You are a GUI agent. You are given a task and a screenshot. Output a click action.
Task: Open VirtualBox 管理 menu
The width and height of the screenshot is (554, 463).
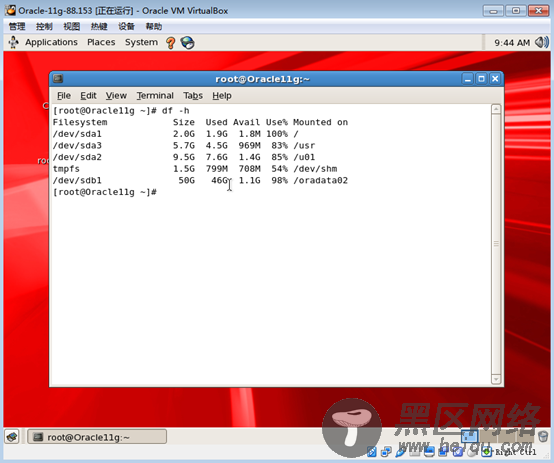click(x=17, y=27)
